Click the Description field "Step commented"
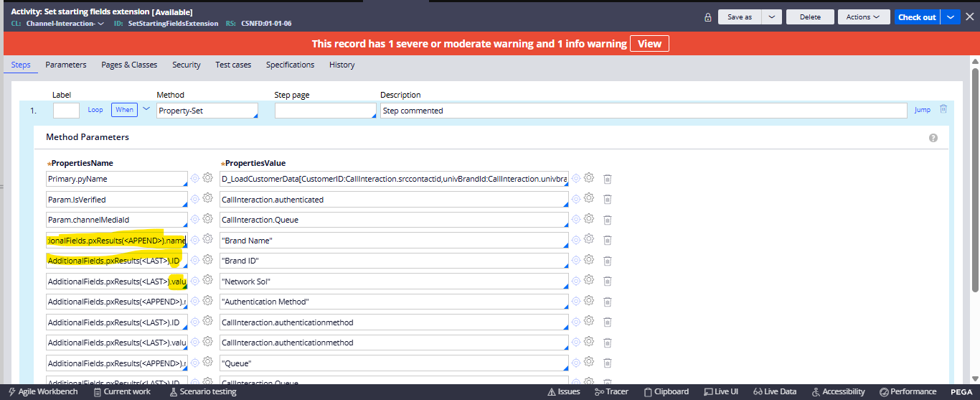980x400 pixels. (644, 111)
